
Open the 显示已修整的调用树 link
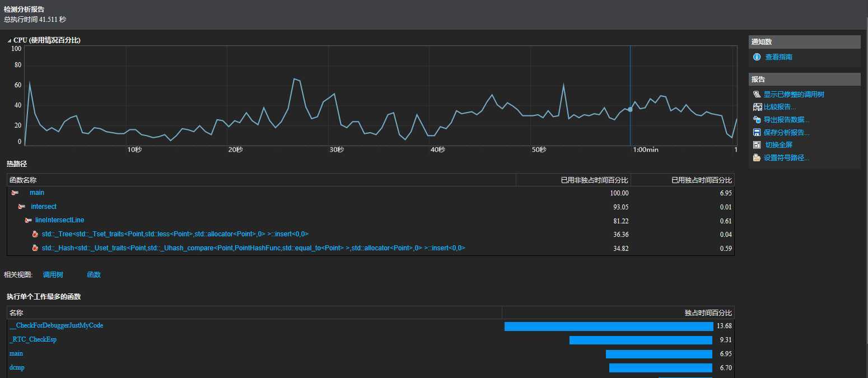tap(794, 95)
